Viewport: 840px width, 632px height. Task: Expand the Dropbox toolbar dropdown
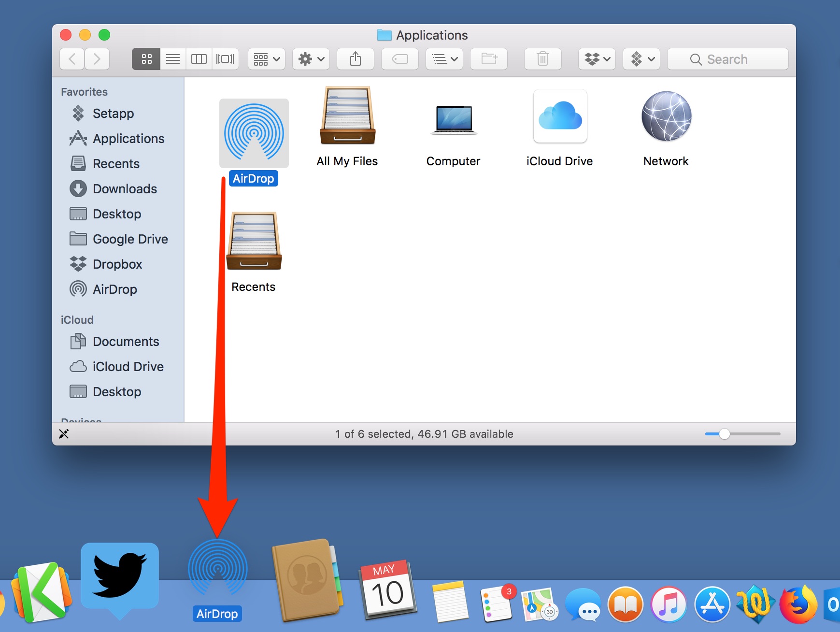597,59
